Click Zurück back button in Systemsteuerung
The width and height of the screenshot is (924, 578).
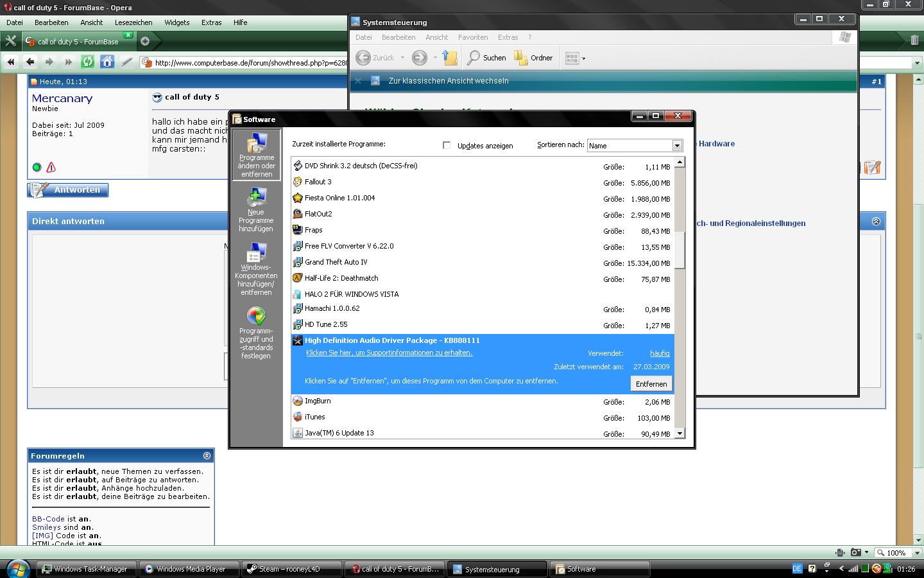pos(376,58)
